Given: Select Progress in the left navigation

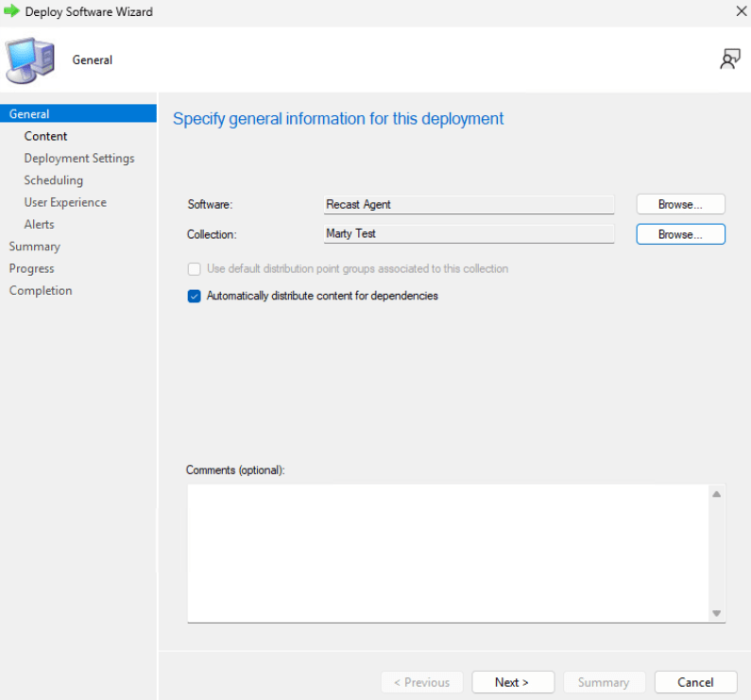Looking at the screenshot, I should coord(32,268).
